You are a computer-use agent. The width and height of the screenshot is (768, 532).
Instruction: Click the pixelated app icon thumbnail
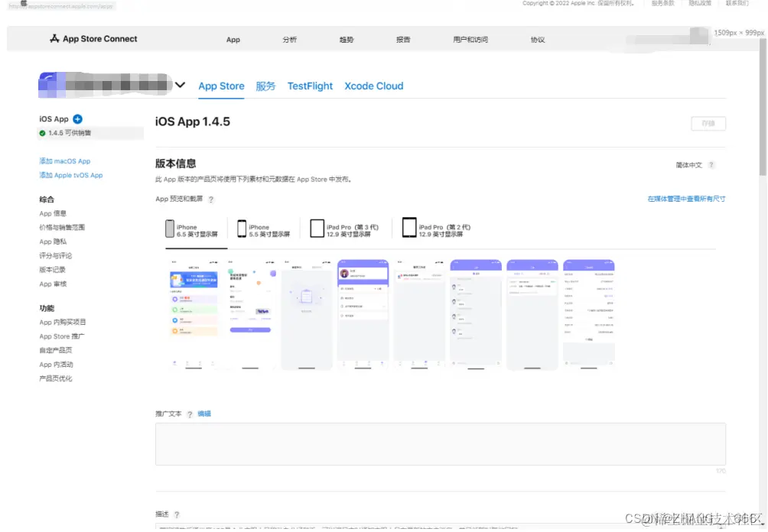[x=51, y=85]
